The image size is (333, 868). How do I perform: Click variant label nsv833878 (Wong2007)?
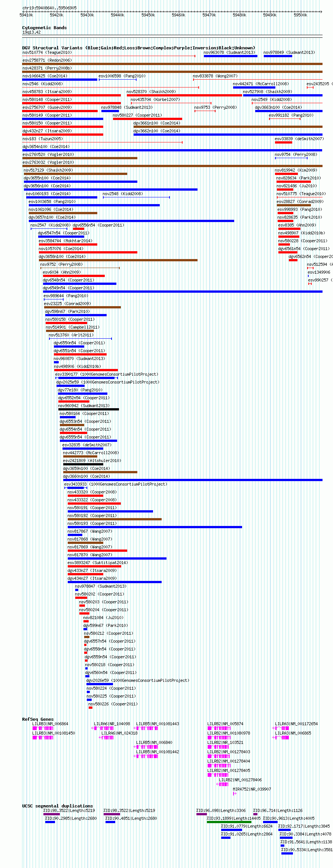[215, 76]
